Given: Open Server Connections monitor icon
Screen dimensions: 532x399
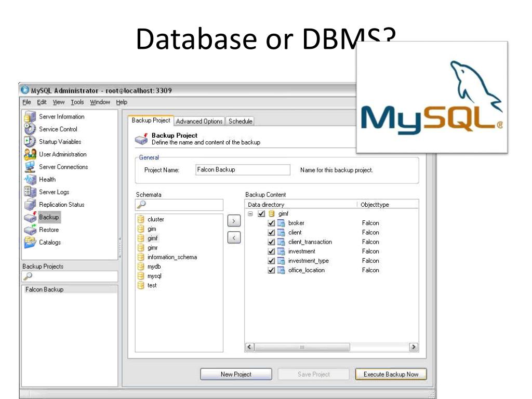Looking at the screenshot, I should pos(30,167).
